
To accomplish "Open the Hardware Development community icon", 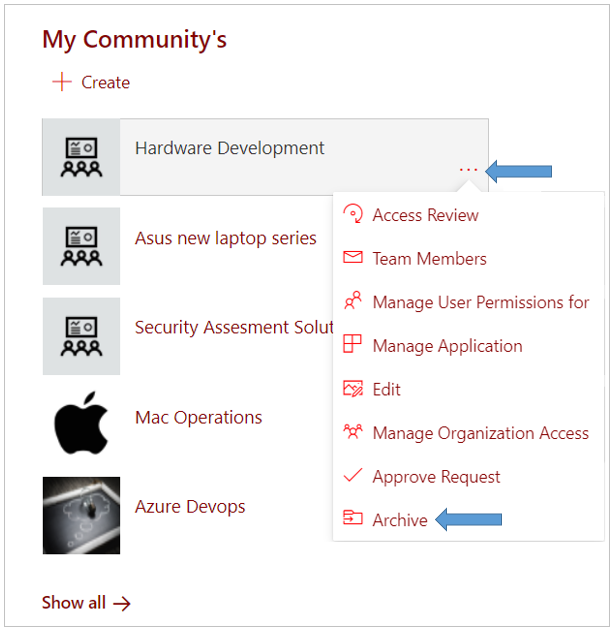I will click(81, 157).
